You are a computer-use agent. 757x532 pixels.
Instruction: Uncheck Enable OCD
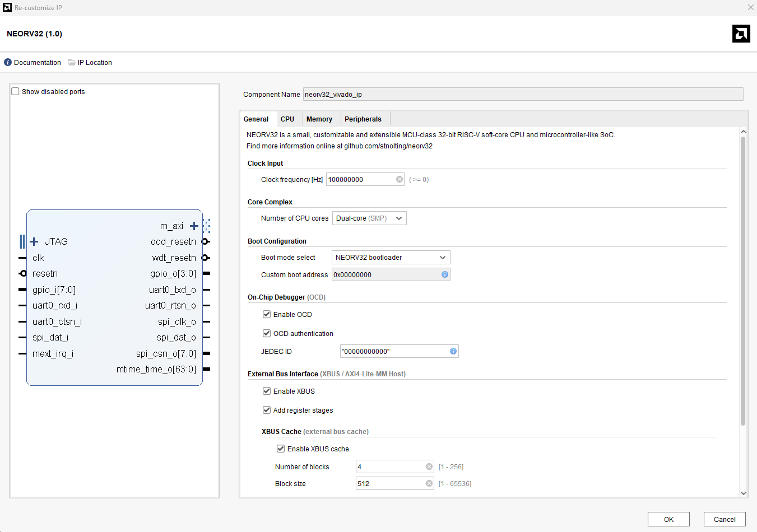pyautogui.click(x=267, y=314)
